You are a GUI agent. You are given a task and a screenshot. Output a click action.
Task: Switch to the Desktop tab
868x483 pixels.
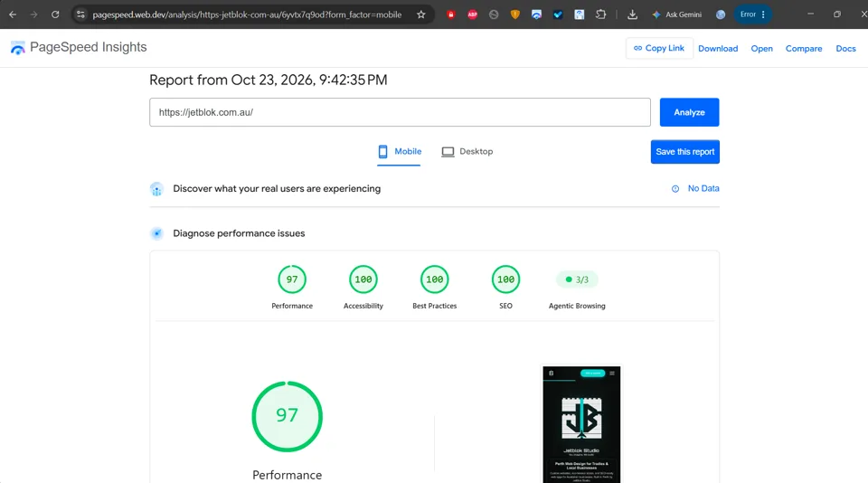point(467,152)
